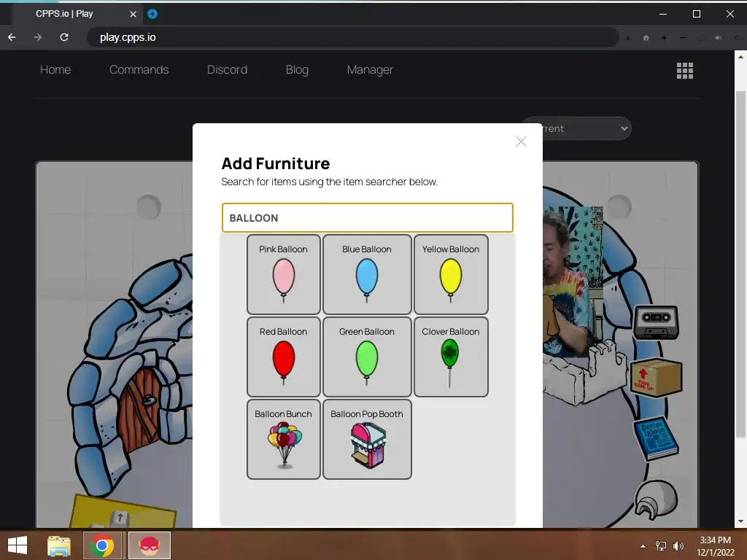Switch to Google Chrome in the taskbar
This screenshot has width=747, height=560.
(x=102, y=545)
